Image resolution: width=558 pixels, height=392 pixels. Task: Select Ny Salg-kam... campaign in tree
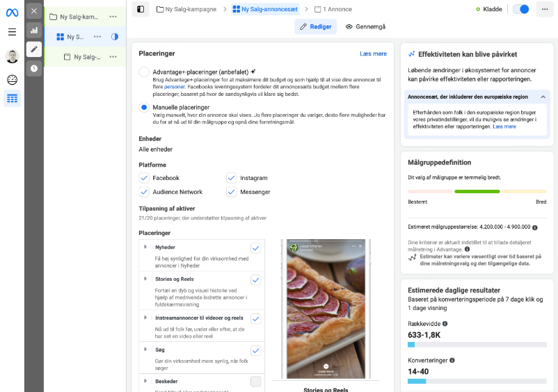(79, 17)
